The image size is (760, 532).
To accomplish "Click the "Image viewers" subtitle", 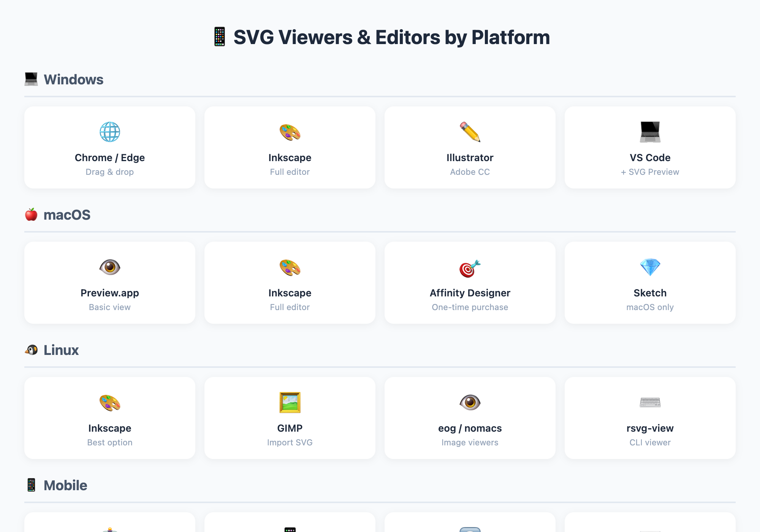I will 470,442.
